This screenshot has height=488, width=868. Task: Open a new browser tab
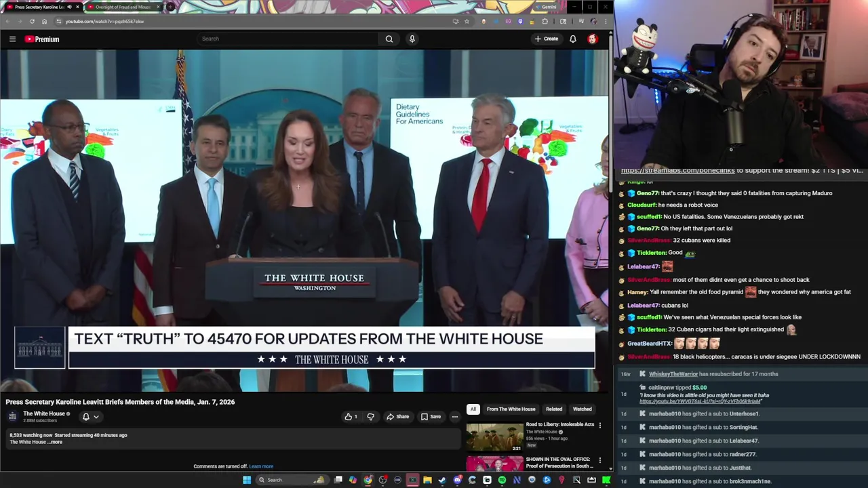171,7
